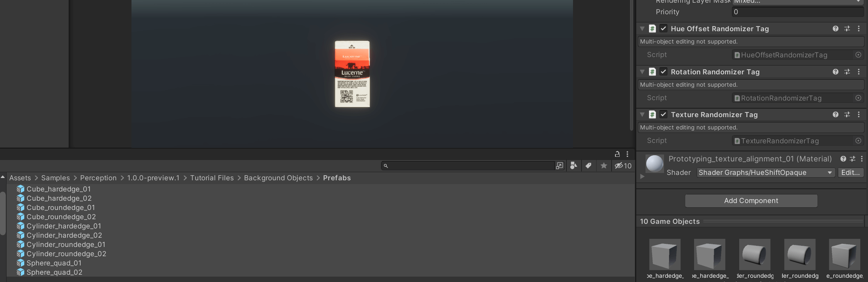The width and height of the screenshot is (868, 282).
Task: Open help for Hue Offset Randomizer Tag
Action: click(x=835, y=29)
